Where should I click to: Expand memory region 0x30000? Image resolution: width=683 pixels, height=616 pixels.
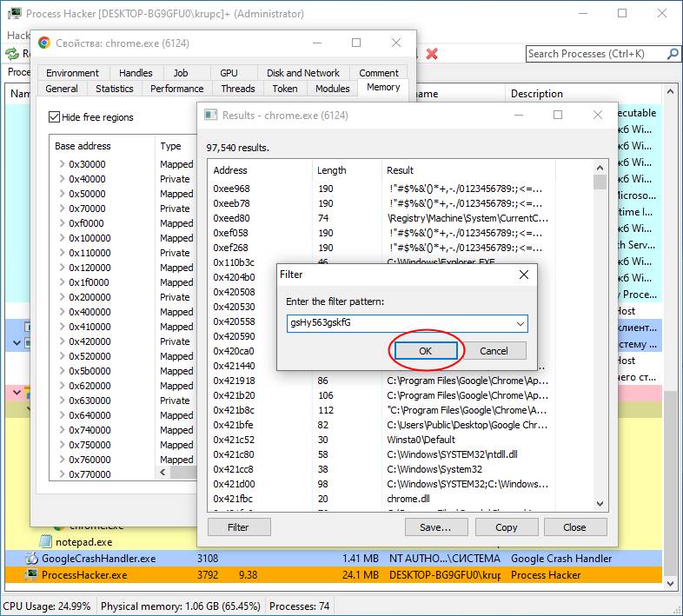(x=62, y=164)
